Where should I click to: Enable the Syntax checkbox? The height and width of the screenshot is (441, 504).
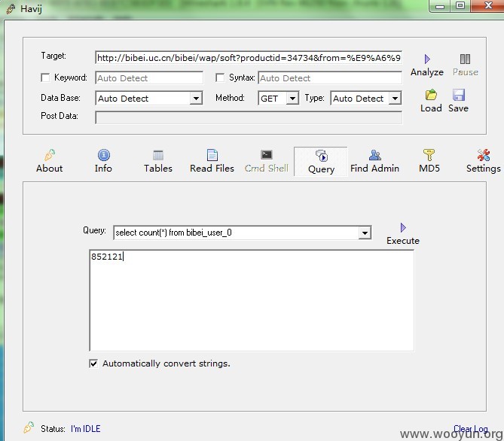220,78
